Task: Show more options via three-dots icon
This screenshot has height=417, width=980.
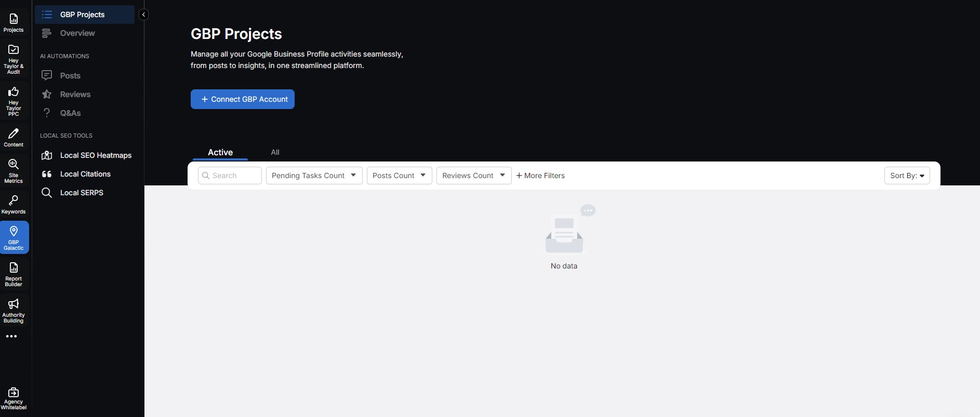Action: pyautogui.click(x=11, y=337)
